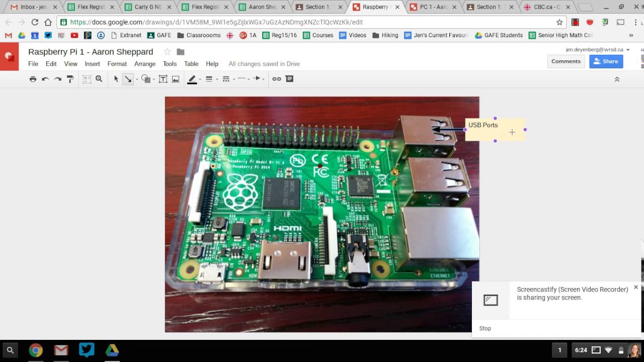
Task: Dismiss the Screencastify notification
Action: 636,287
